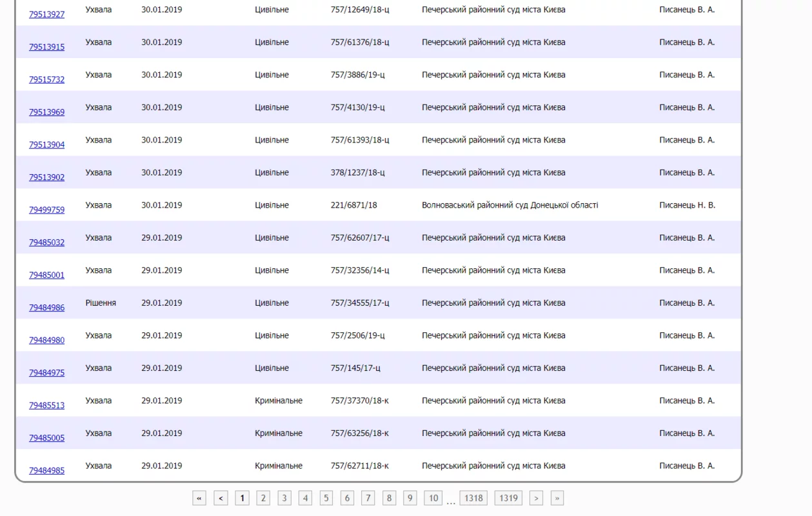Click case number 757/2506/19-ц

[358, 335]
